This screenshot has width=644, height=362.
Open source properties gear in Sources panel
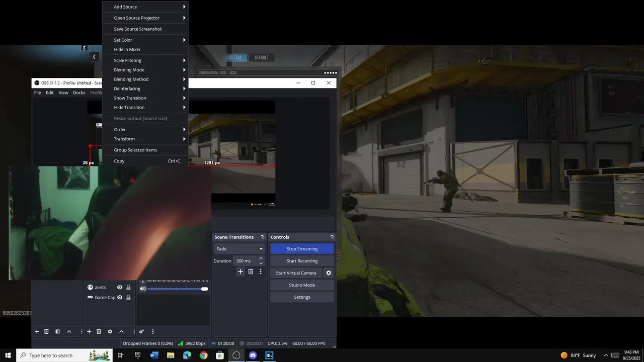pos(110,331)
